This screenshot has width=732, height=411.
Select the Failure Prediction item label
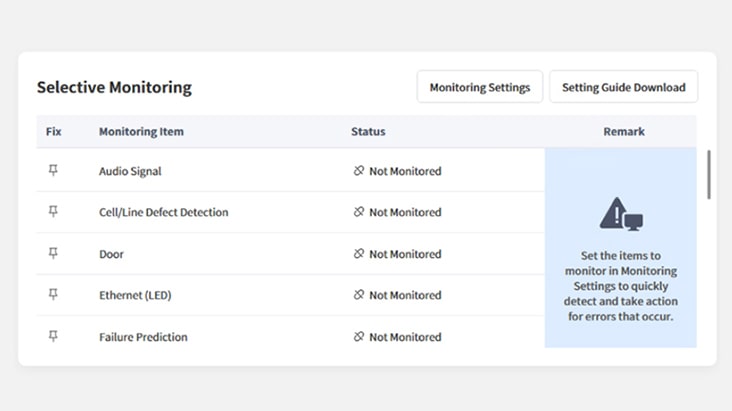pyautogui.click(x=143, y=337)
